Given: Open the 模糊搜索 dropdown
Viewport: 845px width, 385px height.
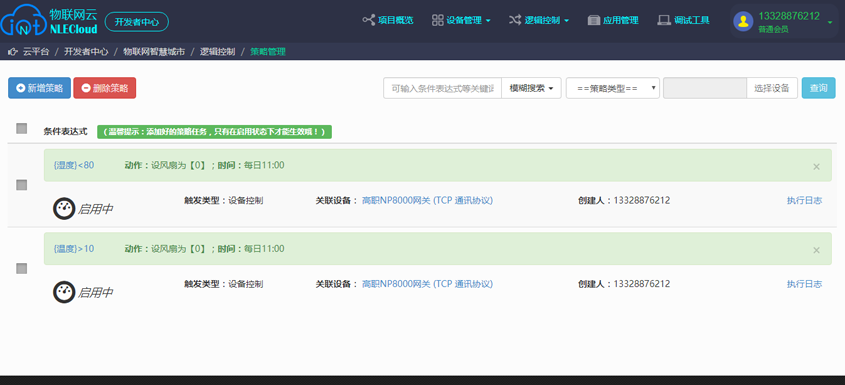Looking at the screenshot, I should pos(531,88).
